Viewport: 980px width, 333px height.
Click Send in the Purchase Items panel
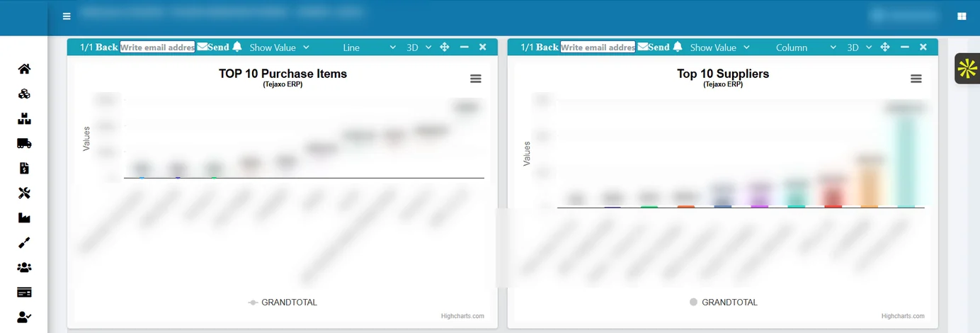point(213,47)
